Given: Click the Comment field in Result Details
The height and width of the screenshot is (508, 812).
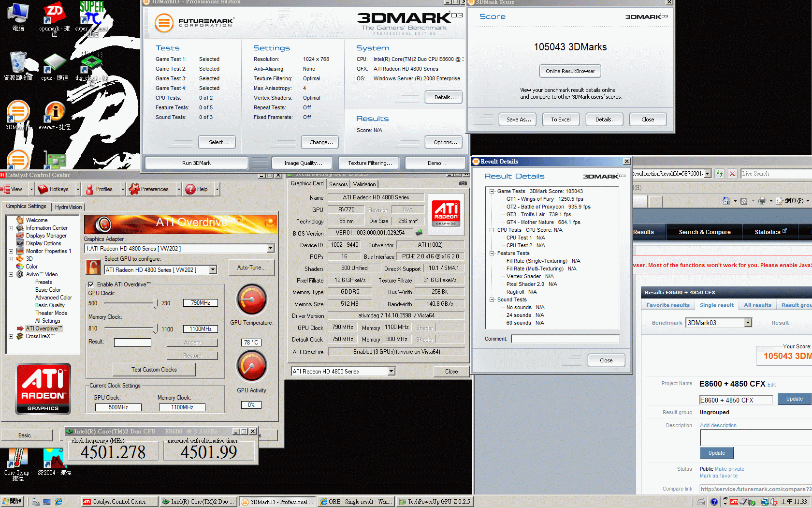Looking at the screenshot, I should point(565,339).
